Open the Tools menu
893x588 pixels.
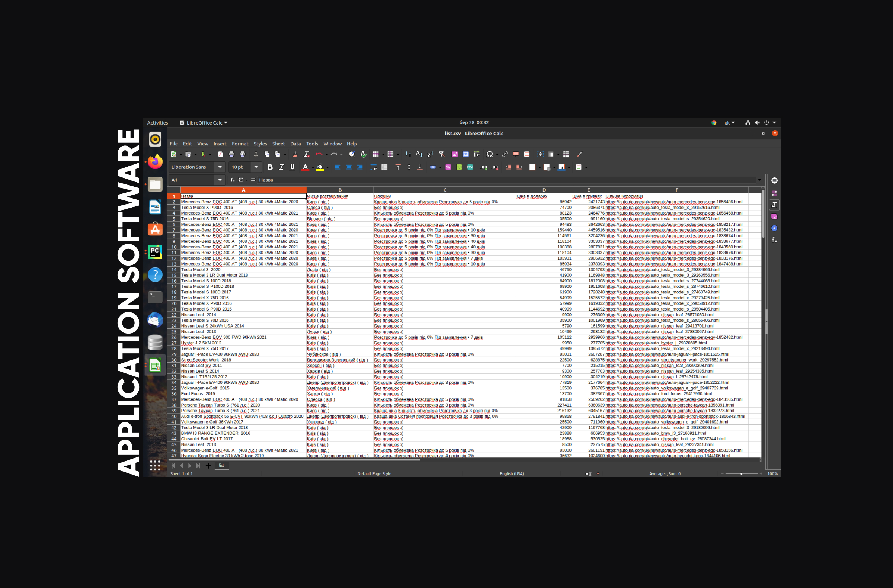312,144
